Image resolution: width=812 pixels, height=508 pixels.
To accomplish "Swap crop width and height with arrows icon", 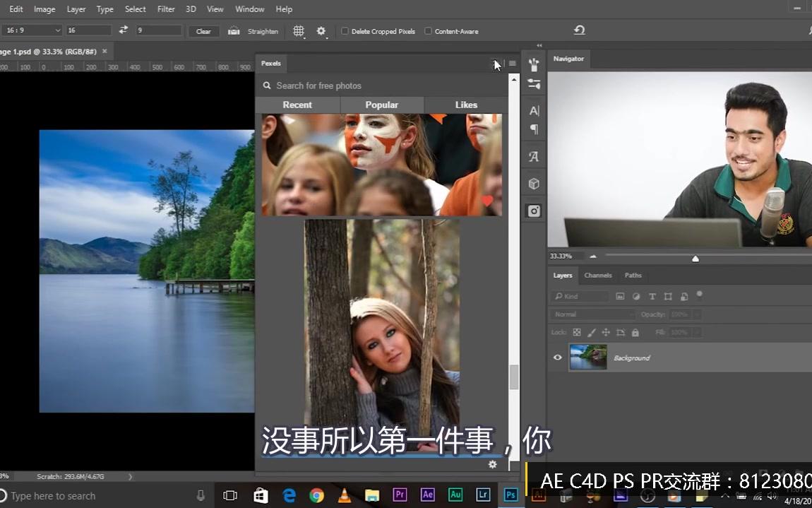I will (122, 30).
